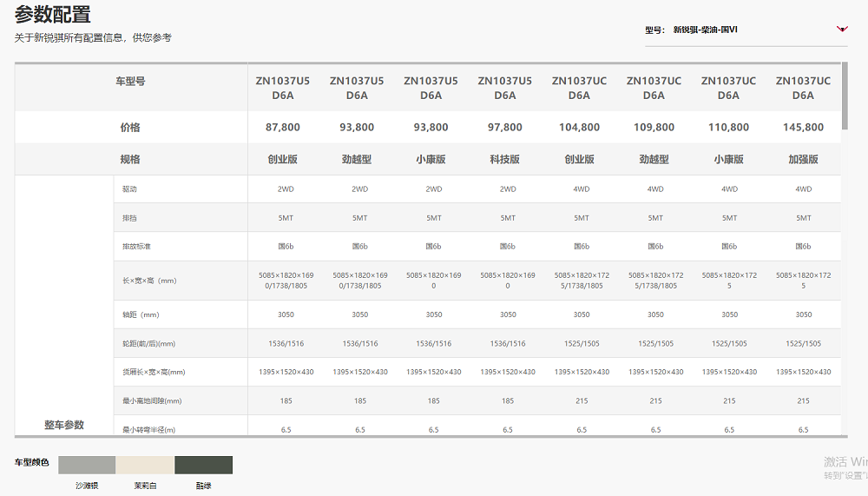868x496 pixels.
Task: Click the 驱动 row label
Action: (129, 189)
